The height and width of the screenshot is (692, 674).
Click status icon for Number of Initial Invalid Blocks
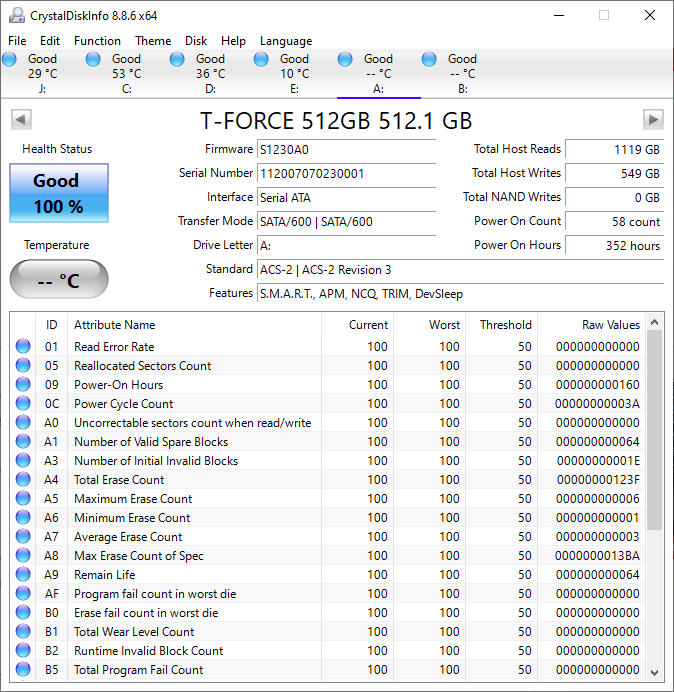point(23,460)
